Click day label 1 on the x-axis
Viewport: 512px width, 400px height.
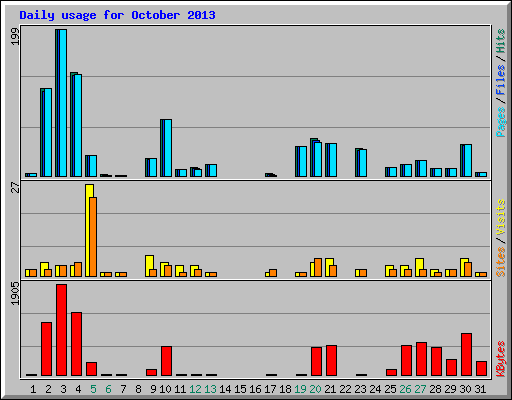(33, 389)
